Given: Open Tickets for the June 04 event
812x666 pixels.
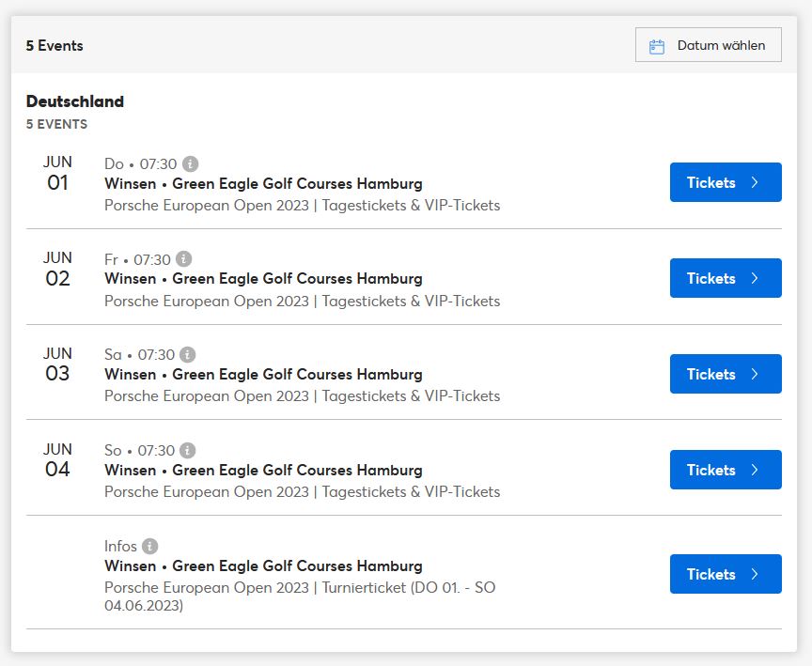Looking at the screenshot, I should [726, 470].
